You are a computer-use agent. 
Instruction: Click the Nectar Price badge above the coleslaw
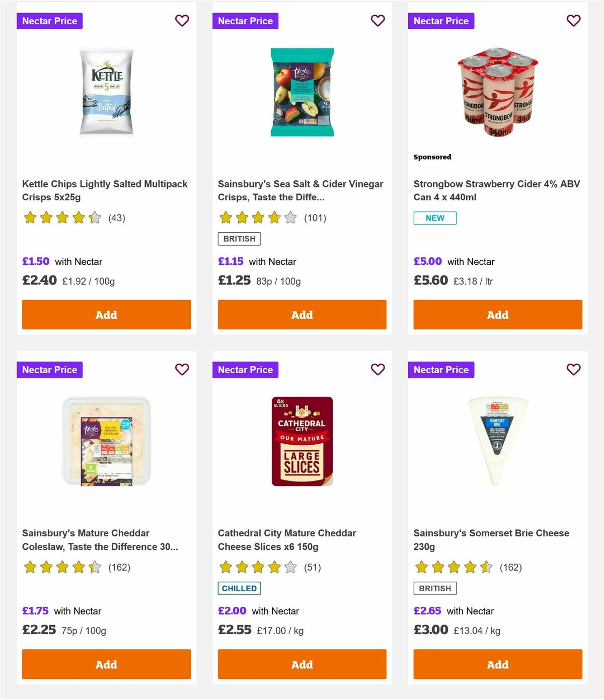(50, 369)
